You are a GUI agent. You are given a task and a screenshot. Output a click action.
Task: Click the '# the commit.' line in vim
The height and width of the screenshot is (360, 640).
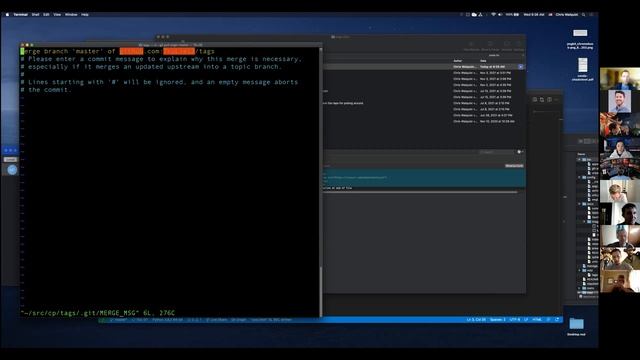click(46, 90)
